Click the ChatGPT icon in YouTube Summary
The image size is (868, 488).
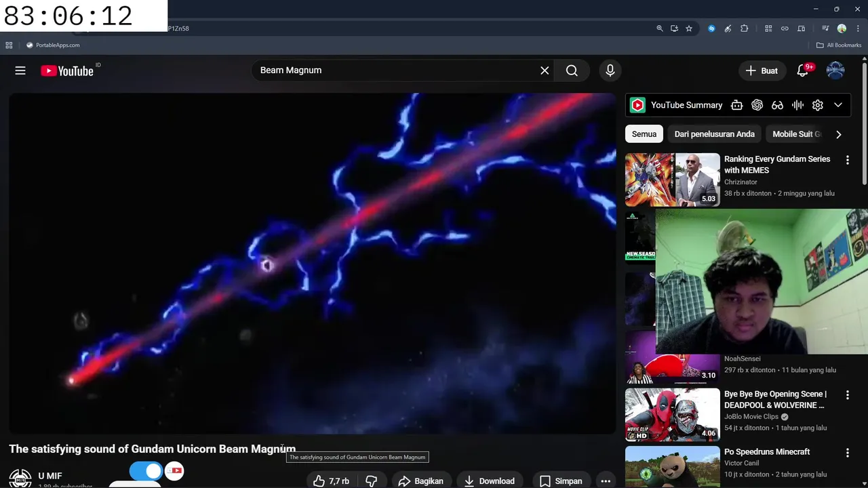point(757,105)
